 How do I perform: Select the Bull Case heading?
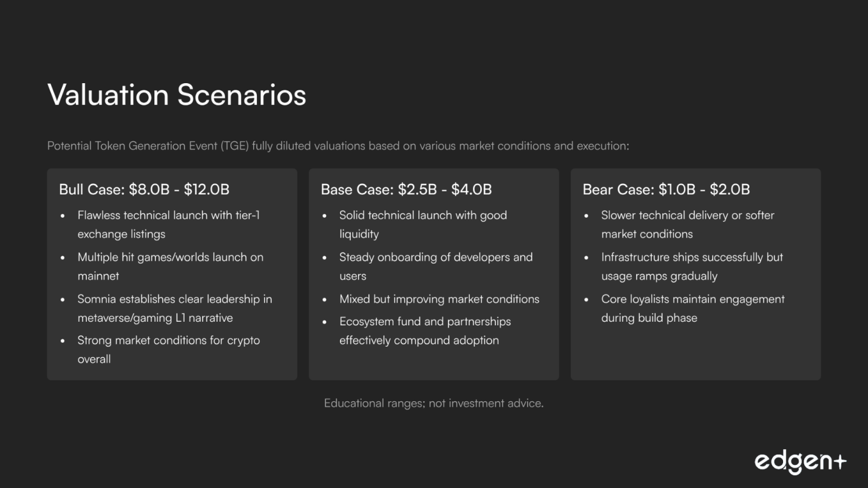(144, 189)
